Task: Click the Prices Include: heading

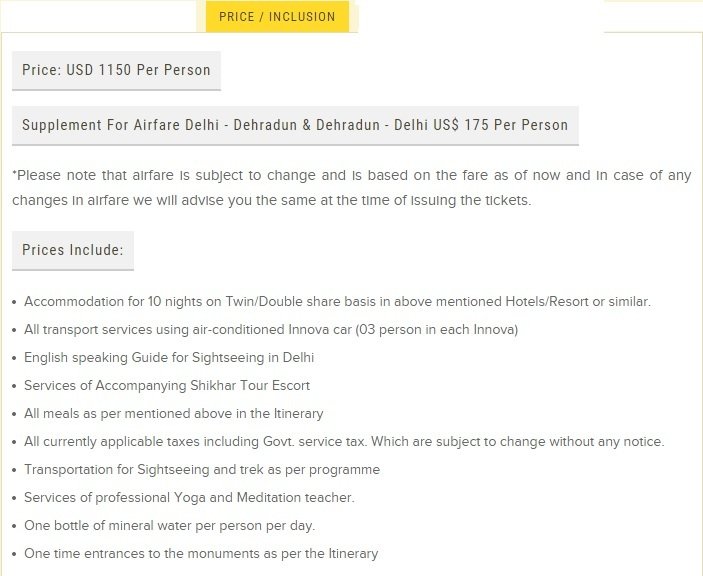Action: coord(73,250)
